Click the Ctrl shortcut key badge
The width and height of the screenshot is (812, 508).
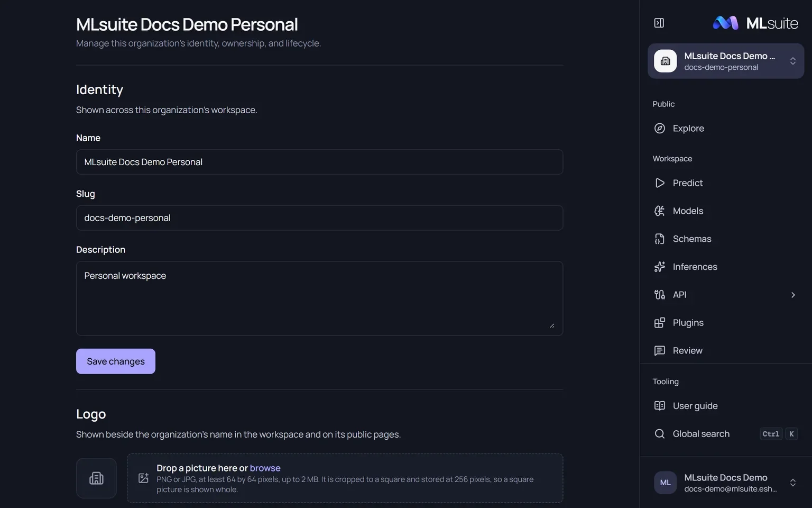coord(771,434)
